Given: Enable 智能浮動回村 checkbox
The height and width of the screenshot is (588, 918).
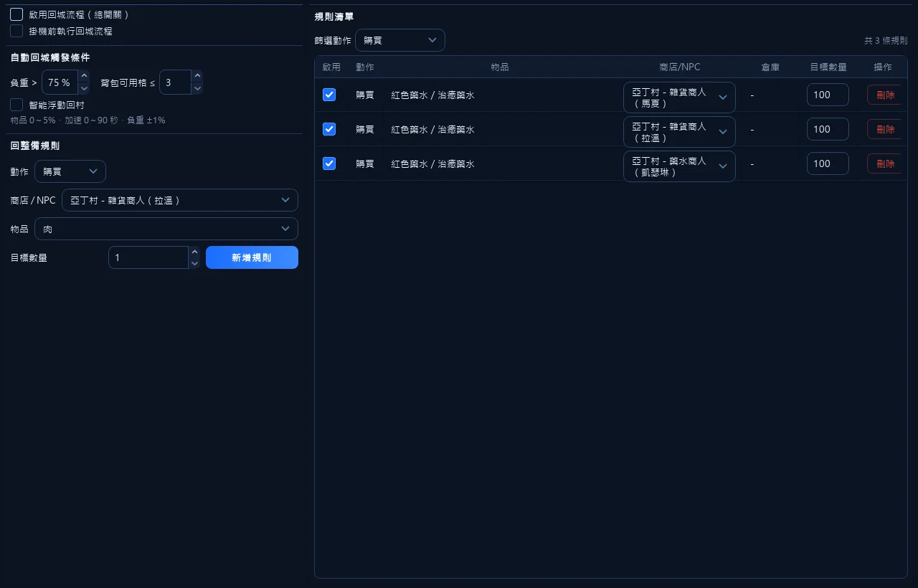Looking at the screenshot, I should tap(16, 105).
